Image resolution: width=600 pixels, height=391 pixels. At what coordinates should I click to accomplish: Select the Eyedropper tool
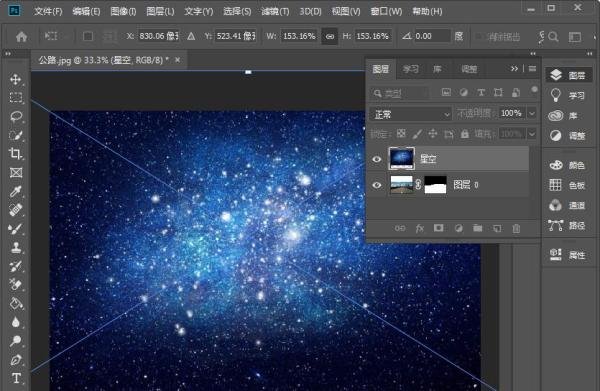[x=16, y=191]
